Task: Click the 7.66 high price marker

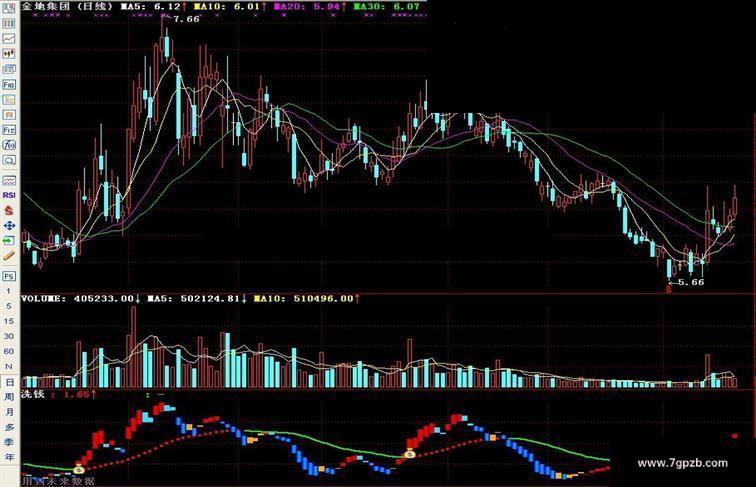Action: (186, 19)
